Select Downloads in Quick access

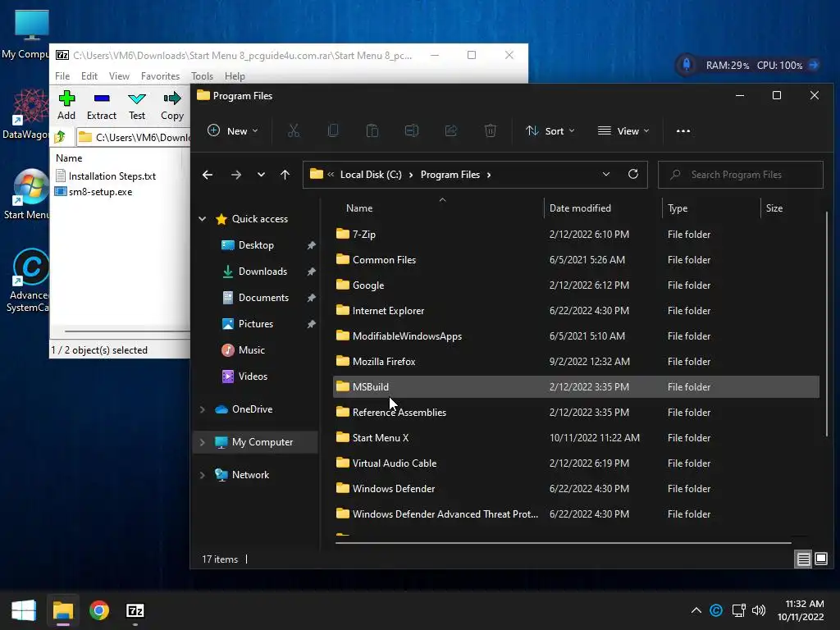point(262,271)
